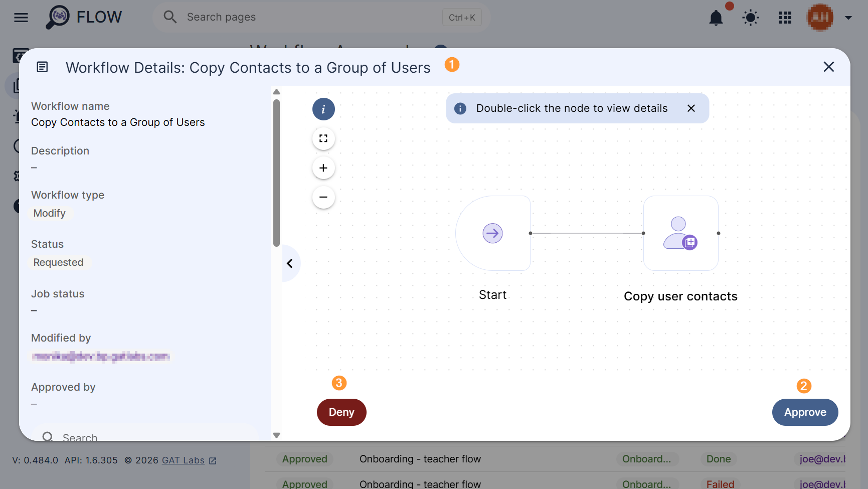Select the Copy user contacts node
This screenshot has height=489, width=868.
tap(680, 233)
